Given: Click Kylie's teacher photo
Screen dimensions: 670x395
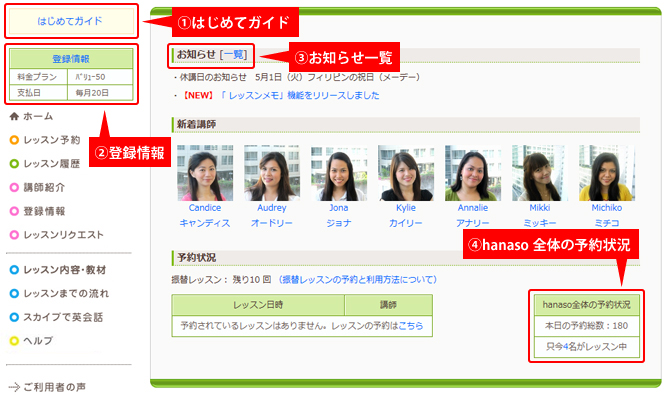Looking at the screenshot, I should coord(406,173).
